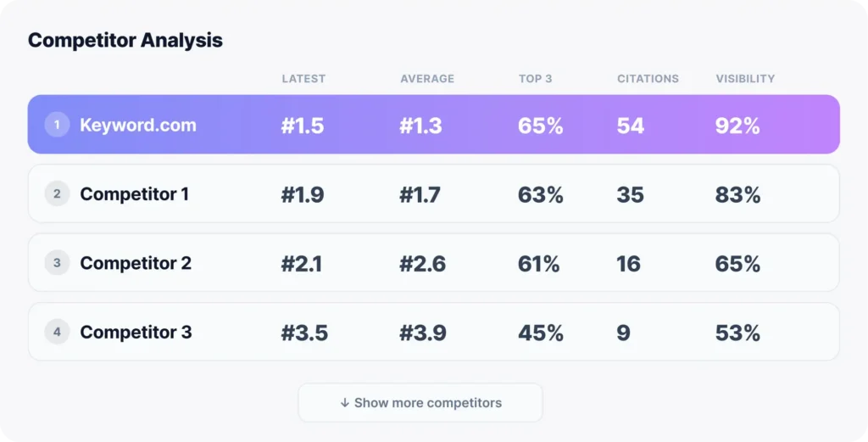This screenshot has height=442, width=868.
Task: Click the rank 1 badge beside Keyword.com
Action: point(57,125)
